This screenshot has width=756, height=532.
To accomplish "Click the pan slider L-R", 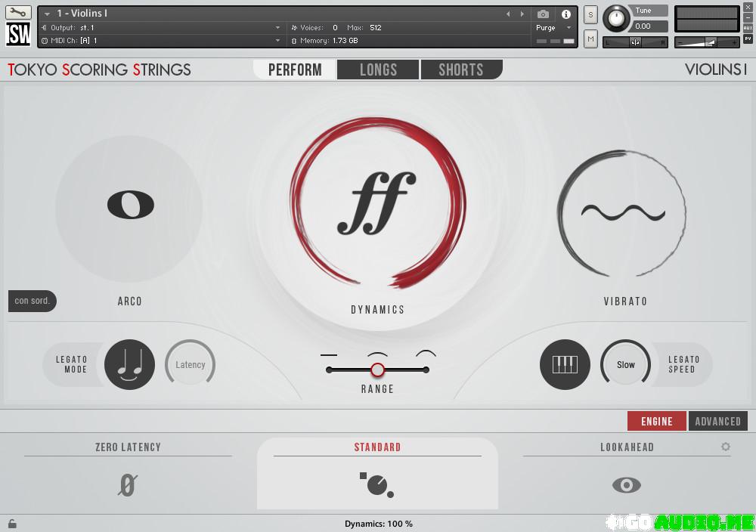I will coord(636,42).
